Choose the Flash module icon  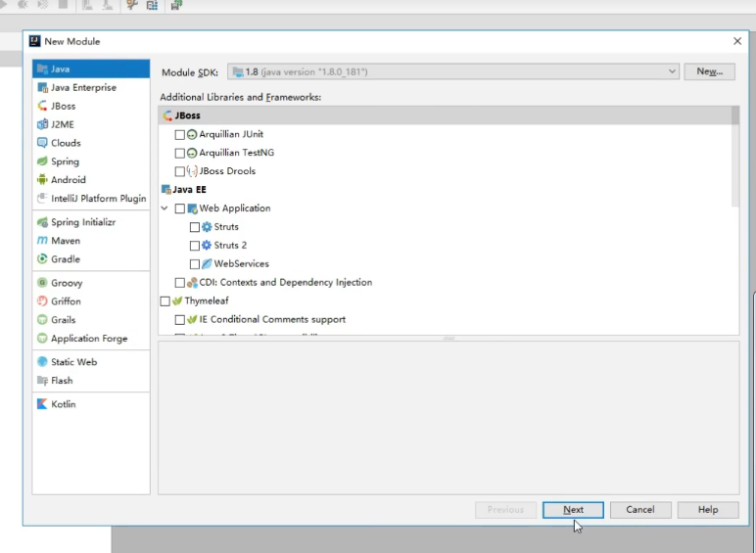point(42,381)
